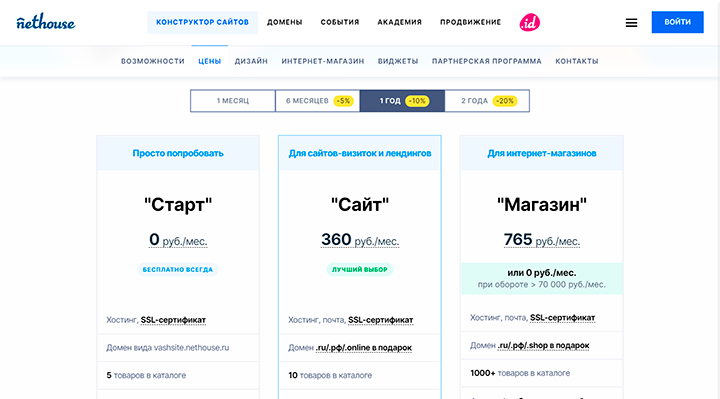The width and height of the screenshot is (720, 399).
Task: Click the при обороте > 70 000 руб./мес. text
Action: [542, 285]
